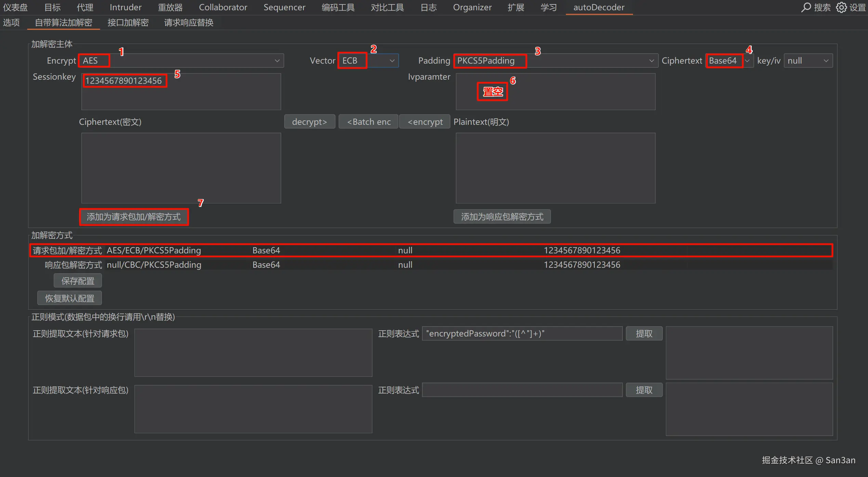Open the 接口加解密 sub-tab
Image resolution: width=868 pixels, height=477 pixels.
point(128,23)
